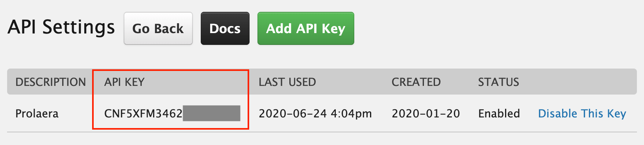Select the LAST USED column header
Image resolution: width=644 pixels, height=145 pixels.
point(287,82)
